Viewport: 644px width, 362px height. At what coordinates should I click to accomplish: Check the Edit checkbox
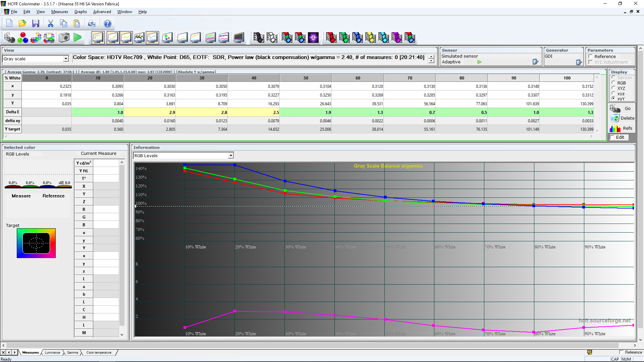click(x=612, y=137)
